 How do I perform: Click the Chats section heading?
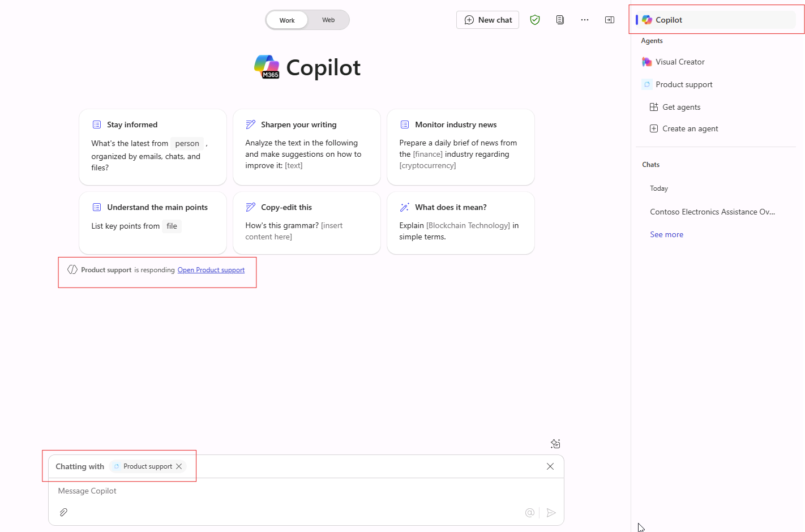click(650, 165)
